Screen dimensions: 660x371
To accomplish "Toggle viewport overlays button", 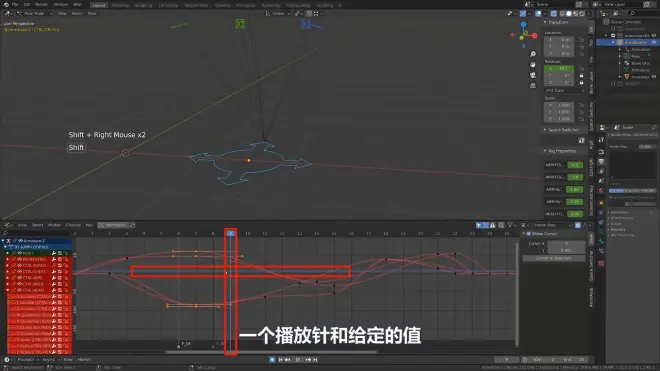I will (538, 13).
